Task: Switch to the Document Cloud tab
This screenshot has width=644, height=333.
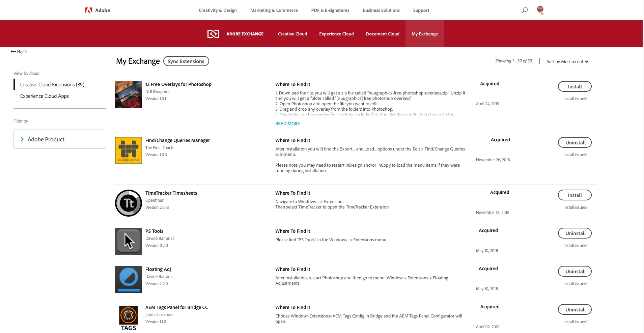Action: click(x=383, y=34)
